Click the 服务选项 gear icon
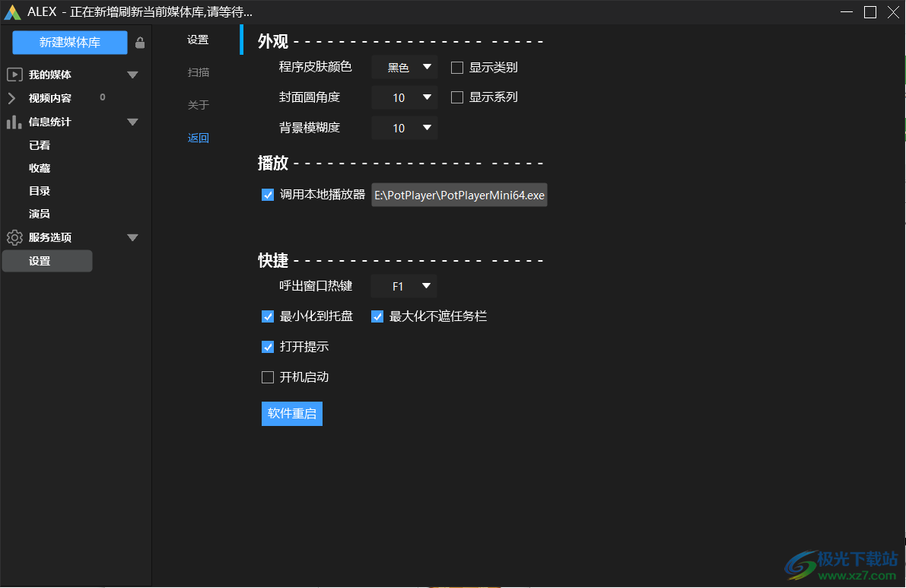The width and height of the screenshot is (906, 588). click(14, 237)
